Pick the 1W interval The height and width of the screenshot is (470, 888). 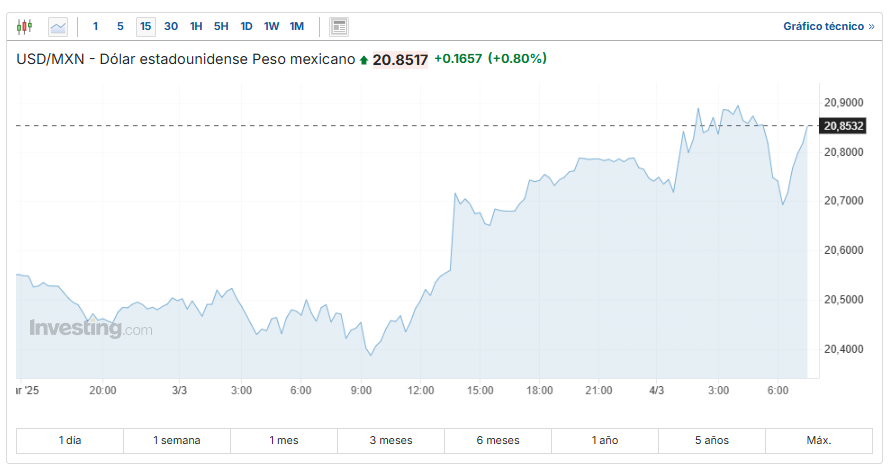[x=271, y=27]
